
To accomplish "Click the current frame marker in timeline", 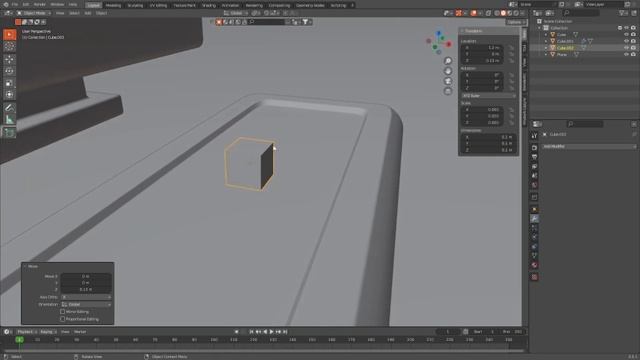I will click(x=19, y=340).
